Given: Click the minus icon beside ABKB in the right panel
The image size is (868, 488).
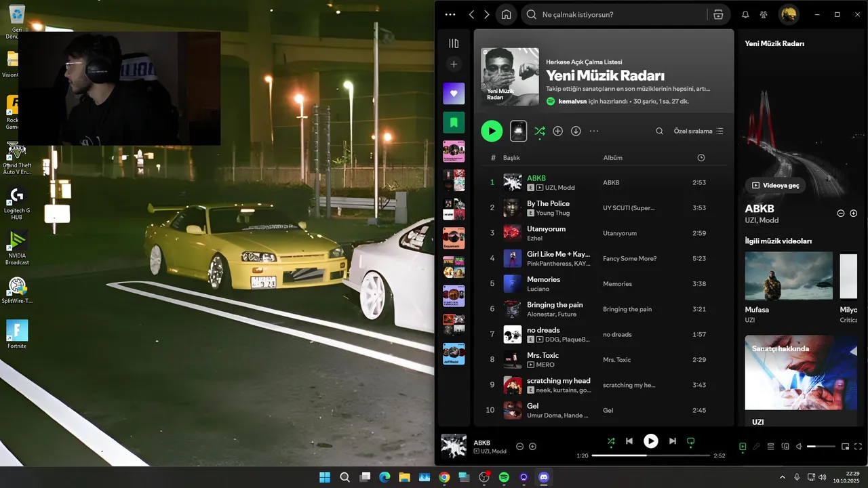Looking at the screenshot, I should [x=840, y=213].
